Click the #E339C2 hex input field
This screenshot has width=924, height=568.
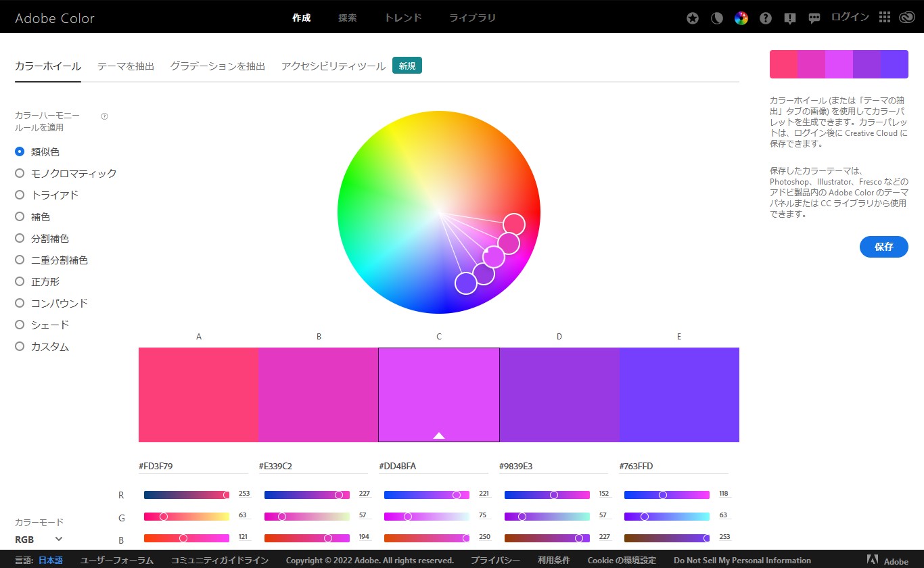pyautogui.click(x=314, y=466)
